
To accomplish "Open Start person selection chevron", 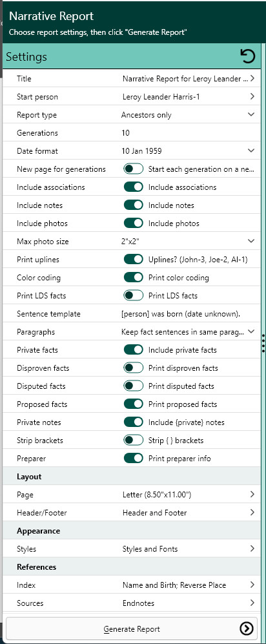I will click(252, 96).
